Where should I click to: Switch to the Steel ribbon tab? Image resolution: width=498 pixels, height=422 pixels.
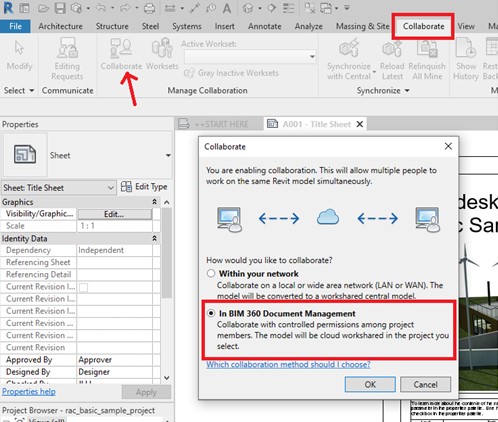click(x=150, y=26)
